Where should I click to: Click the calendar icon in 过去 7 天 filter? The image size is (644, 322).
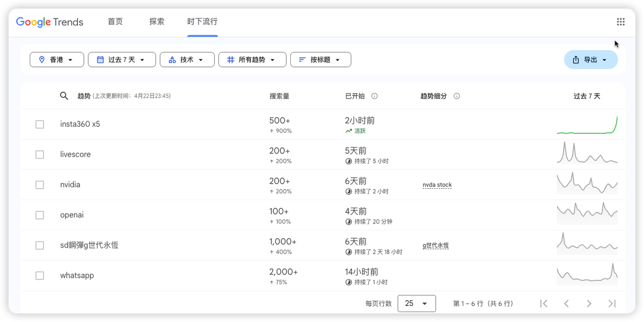tap(100, 59)
